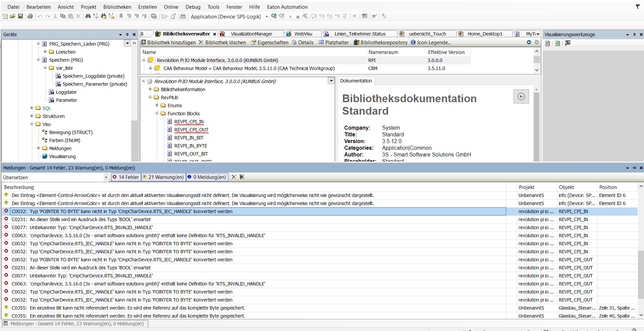
Task: Stop the application with the stop icon
Action: click(x=298, y=17)
